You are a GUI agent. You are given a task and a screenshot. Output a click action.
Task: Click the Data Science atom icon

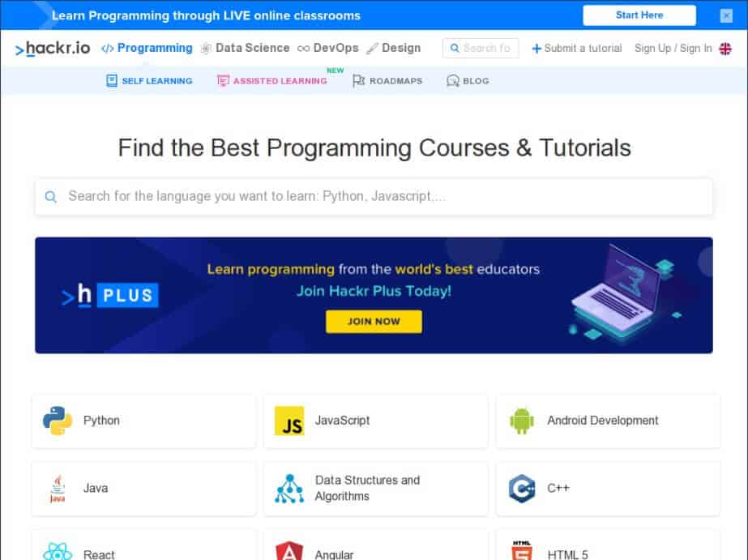pyautogui.click(x=206, y=48)
